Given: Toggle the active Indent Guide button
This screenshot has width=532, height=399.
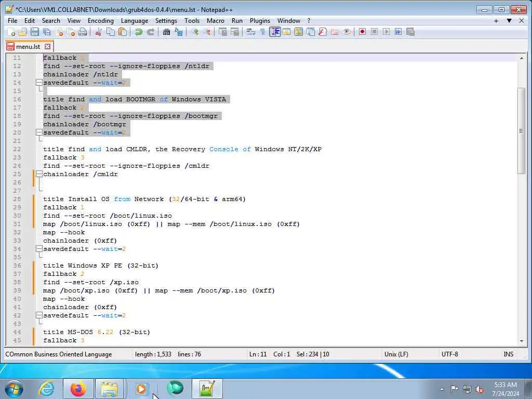Looking at the screenshot, I should (275, 32).
